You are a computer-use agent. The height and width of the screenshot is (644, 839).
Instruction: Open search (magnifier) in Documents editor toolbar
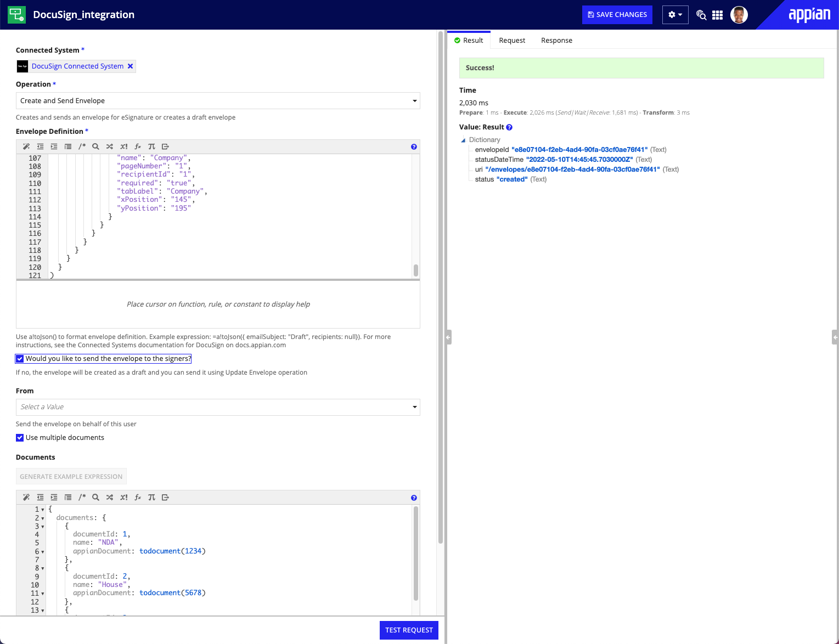[x=95, y=498]
